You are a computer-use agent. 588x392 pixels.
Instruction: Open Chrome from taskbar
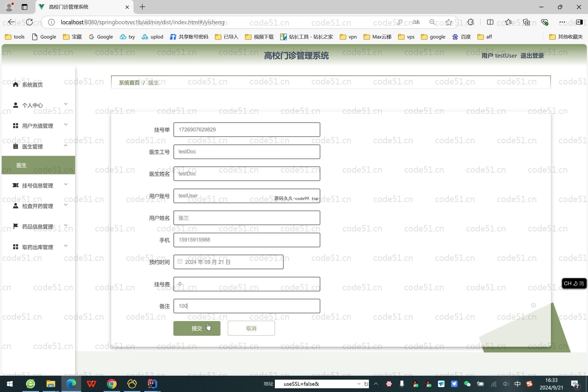[112, 384]
